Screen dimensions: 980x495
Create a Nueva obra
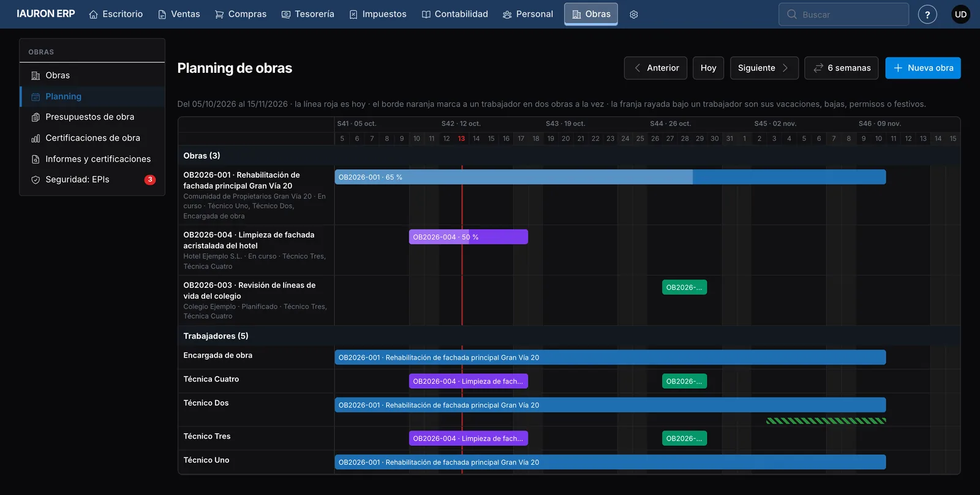(x=923, y=68)
